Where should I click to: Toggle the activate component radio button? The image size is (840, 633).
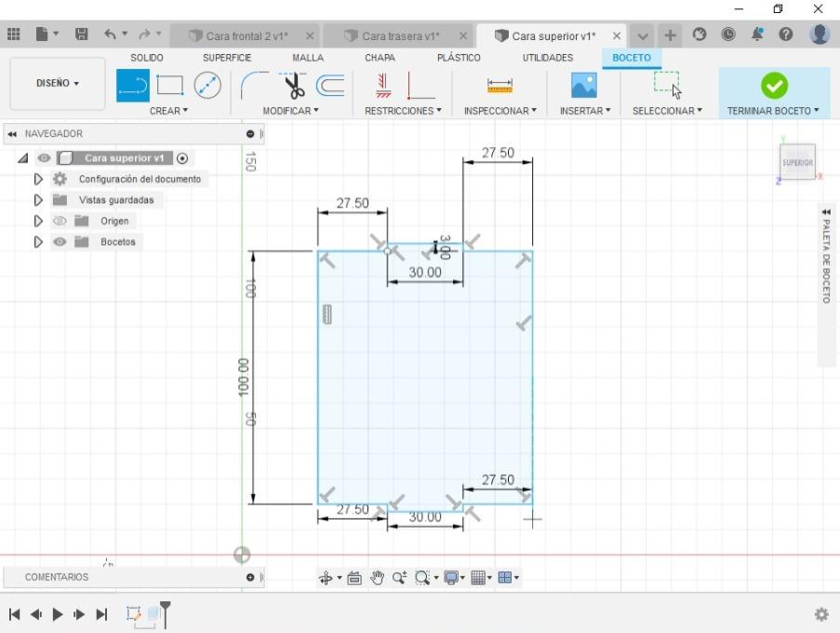coord(182,158)
